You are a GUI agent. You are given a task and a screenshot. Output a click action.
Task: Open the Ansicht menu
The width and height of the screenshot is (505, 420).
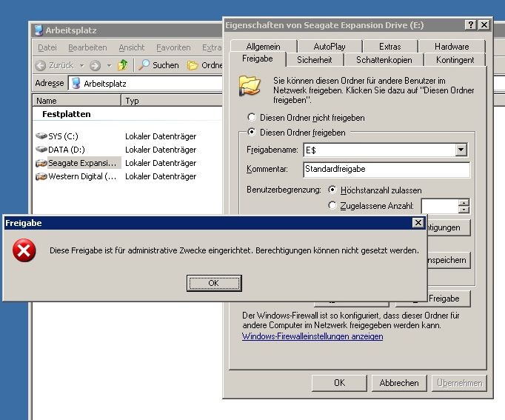[132, 47]
